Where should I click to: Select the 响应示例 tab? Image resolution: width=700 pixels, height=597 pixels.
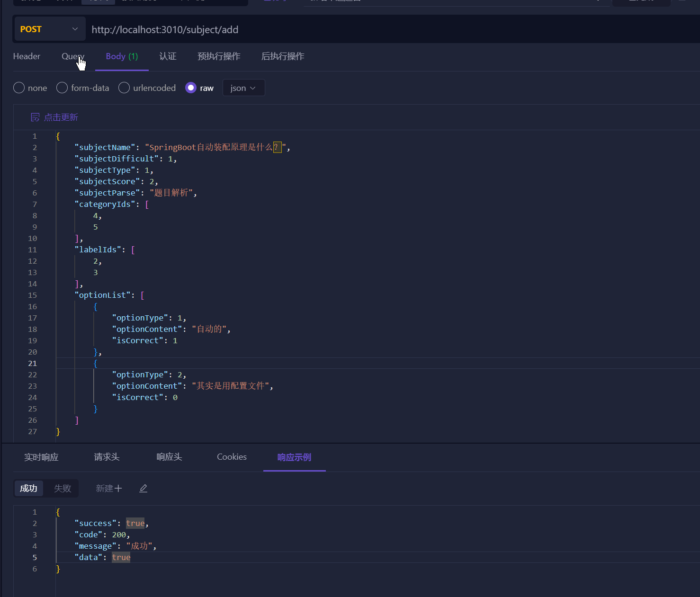pyautogui.click(x=294, y=457)
